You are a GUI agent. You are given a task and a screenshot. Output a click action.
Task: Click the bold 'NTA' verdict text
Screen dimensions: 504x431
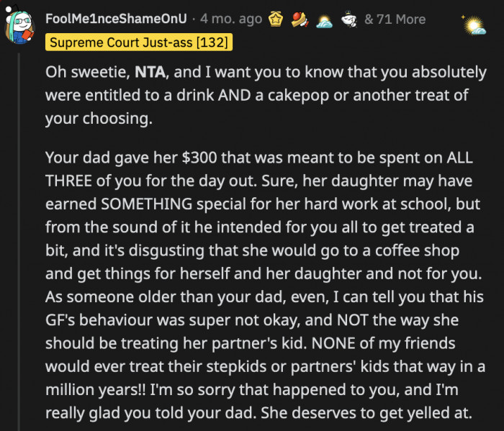click(150, 73)
